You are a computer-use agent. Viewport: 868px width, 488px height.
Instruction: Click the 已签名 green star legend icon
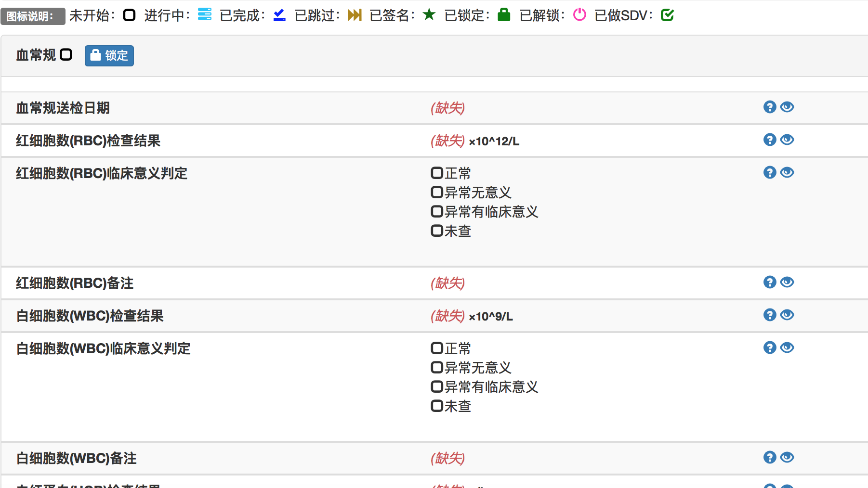pyautogui.click(x=429, y=14)
